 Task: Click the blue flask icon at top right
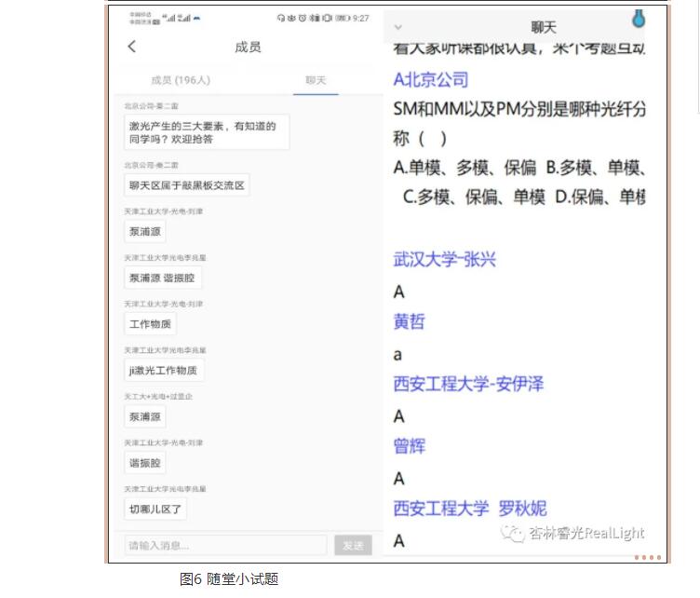click(x=638, y=19)
